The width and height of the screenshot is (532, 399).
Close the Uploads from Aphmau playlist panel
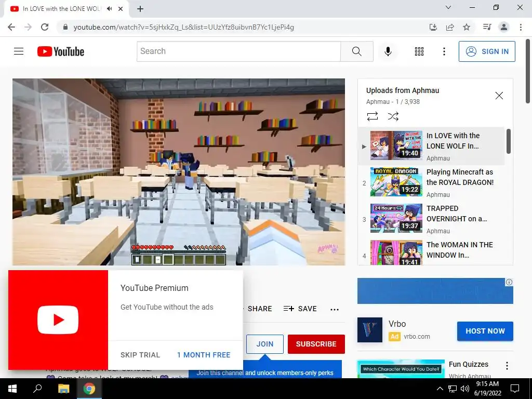(x=499, y=96)
